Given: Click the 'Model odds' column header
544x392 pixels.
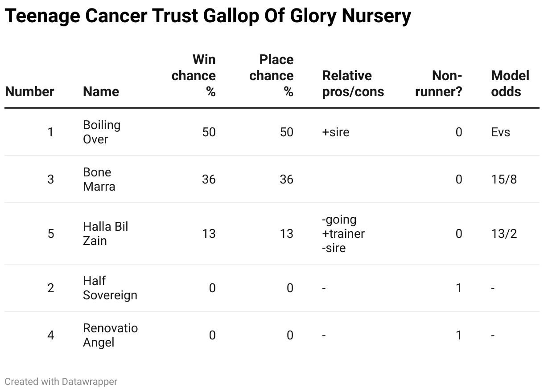Looking at the screenshot, I should pos(510,84).
